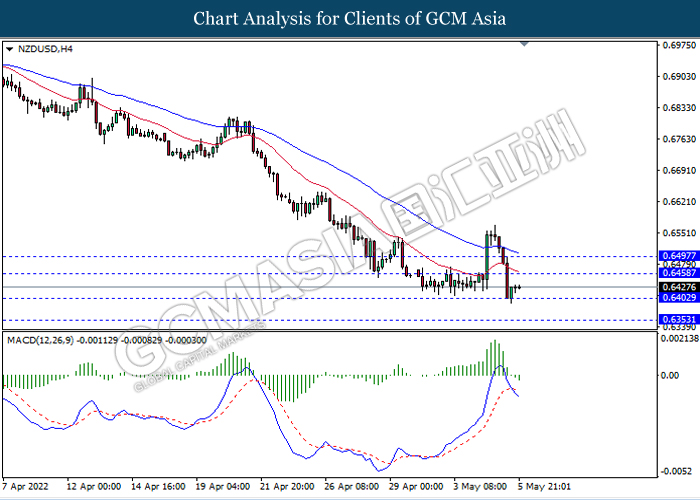Click the 19 Apr 04:00 time label
Screen dimensions: 700x500
[x=223, y=486]
